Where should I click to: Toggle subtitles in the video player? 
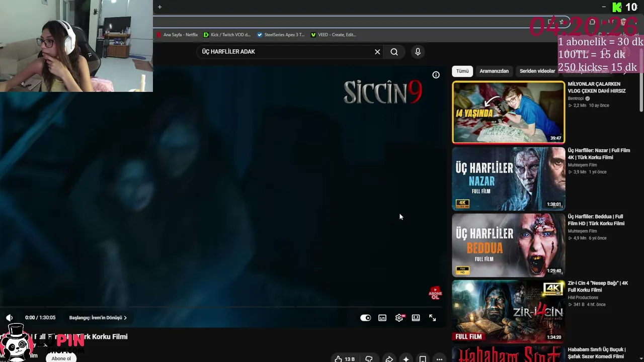[x=382, y=318]
